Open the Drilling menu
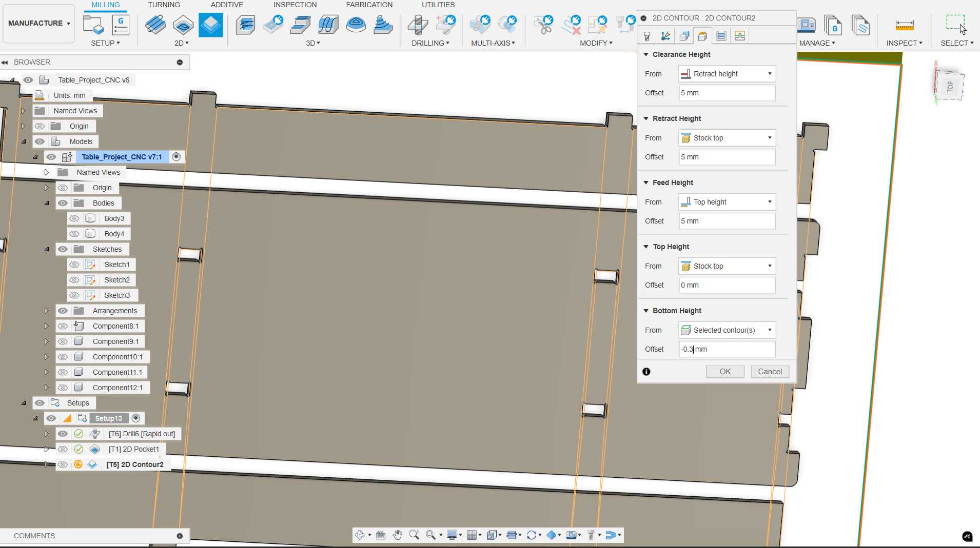980x548 pixels. 430,43
